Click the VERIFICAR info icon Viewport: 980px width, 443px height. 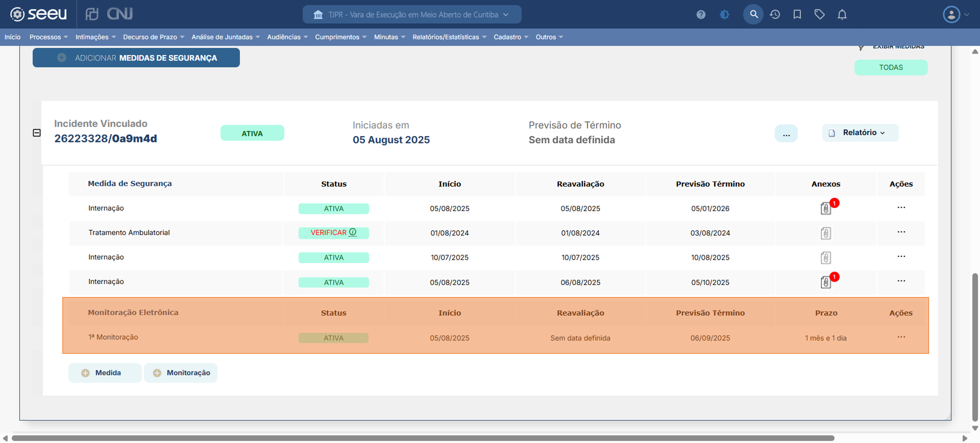coord(353,232)
